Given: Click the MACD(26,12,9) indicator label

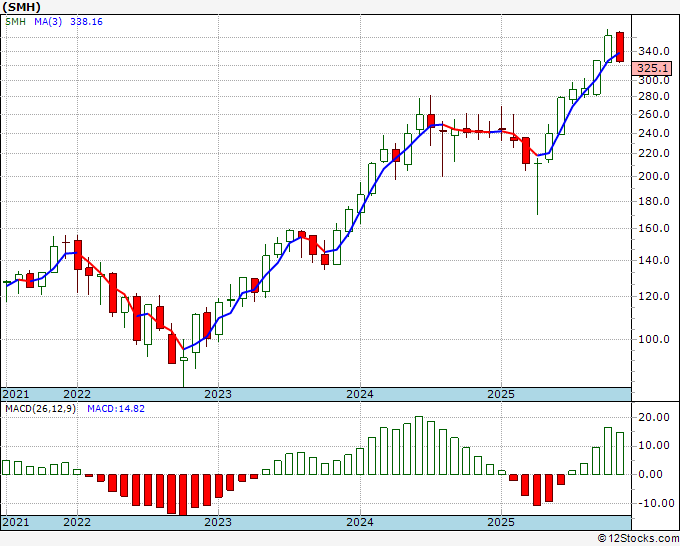Looking at the screenshot, I should click(x=40, y=409).
